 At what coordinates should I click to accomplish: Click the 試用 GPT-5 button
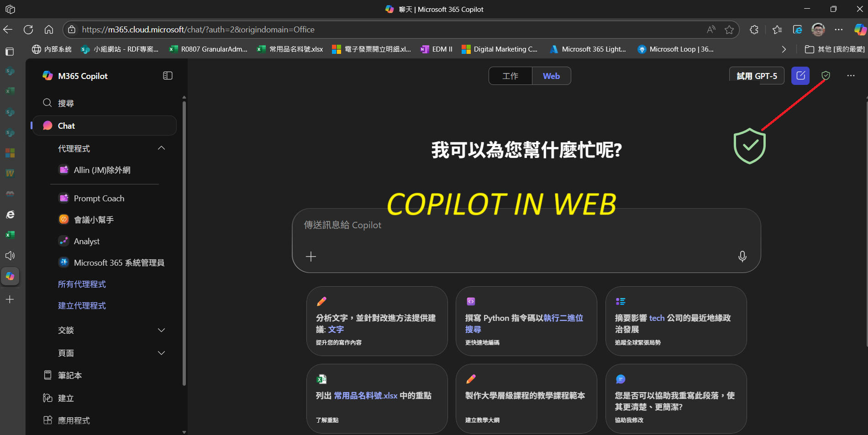[756, 76]
